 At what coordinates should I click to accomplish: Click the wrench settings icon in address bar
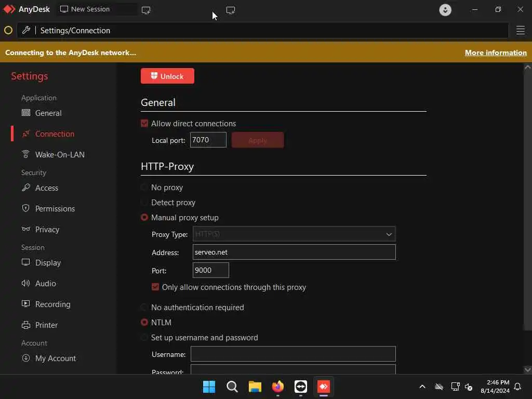point(26,30)
